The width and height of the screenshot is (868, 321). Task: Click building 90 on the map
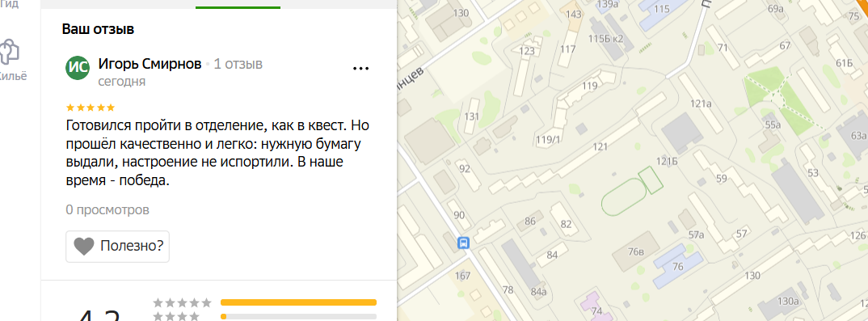459,215
